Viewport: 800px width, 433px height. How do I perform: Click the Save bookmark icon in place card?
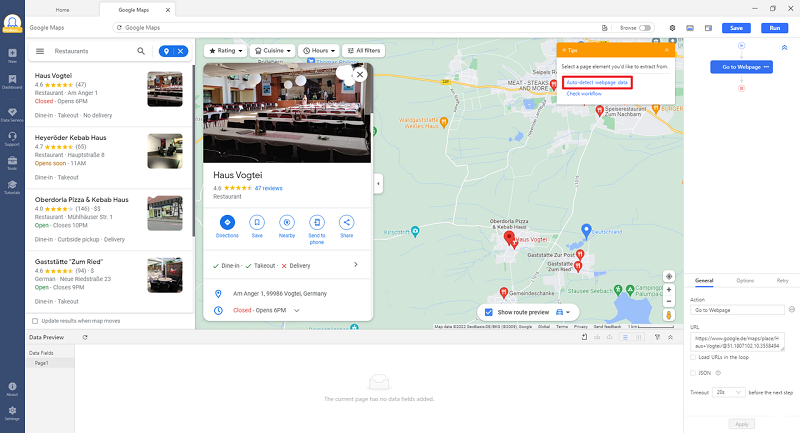coord(257,222)
